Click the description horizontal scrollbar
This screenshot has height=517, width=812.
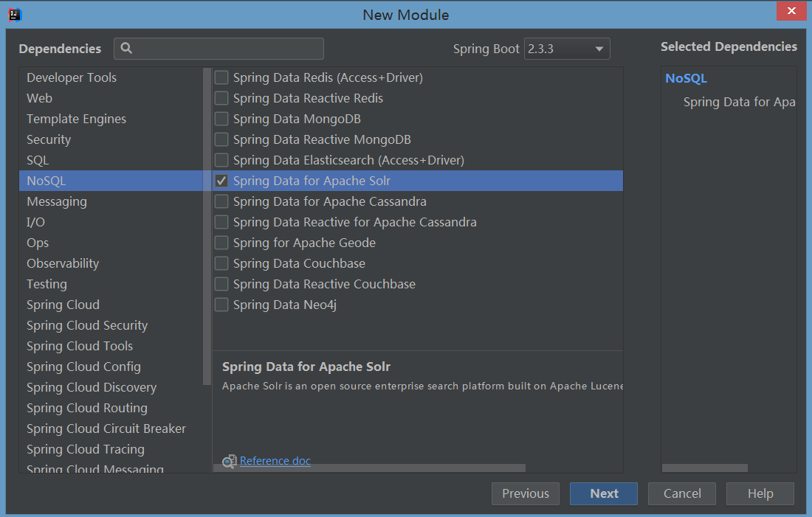(x=369, y=468)
